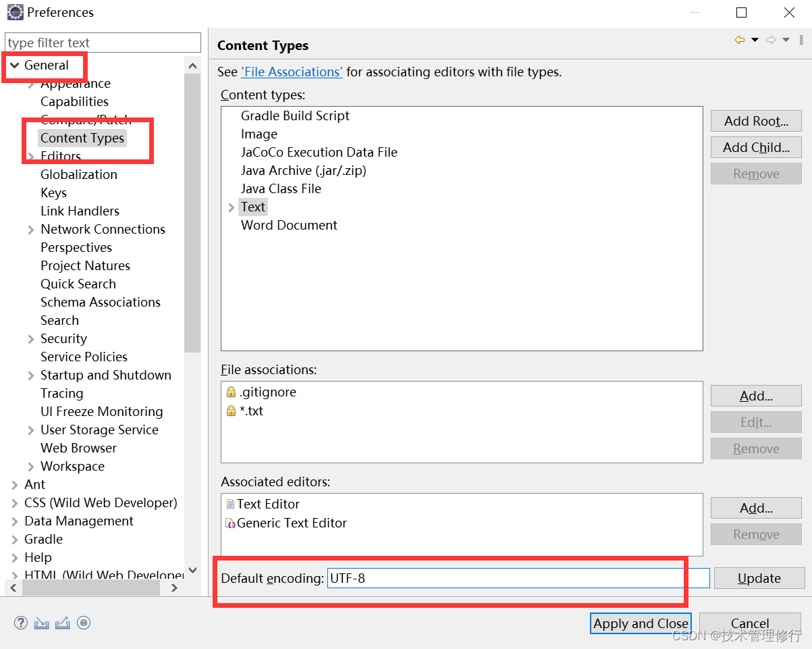812x649 pixels.
Task: Select Java Archive (.jar/.zip) type
Action: (x=304, y=170)
